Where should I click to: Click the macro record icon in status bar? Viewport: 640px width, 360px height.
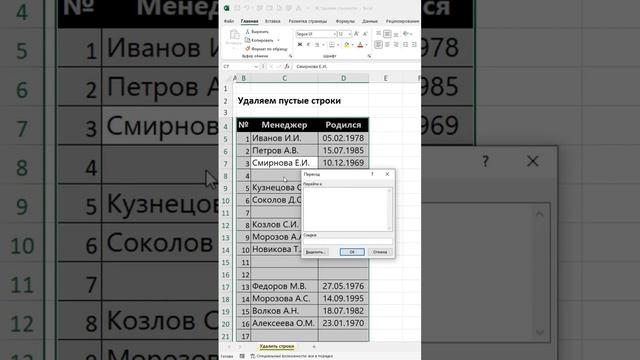pos(242,356)
